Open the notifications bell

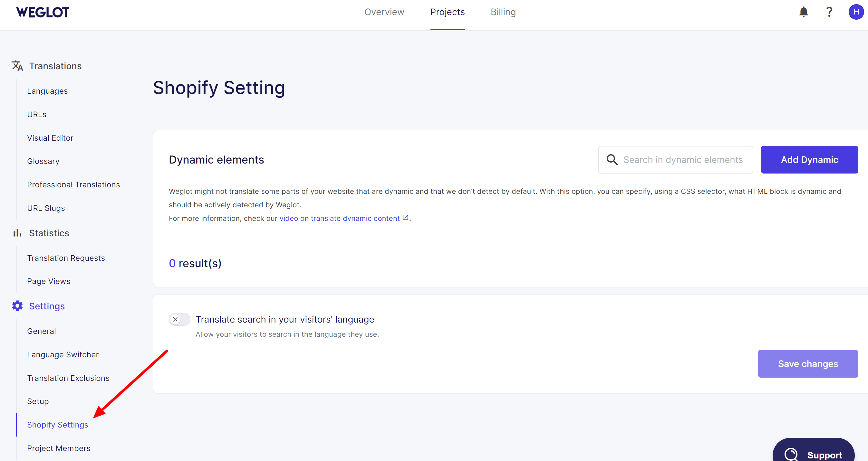803,12
